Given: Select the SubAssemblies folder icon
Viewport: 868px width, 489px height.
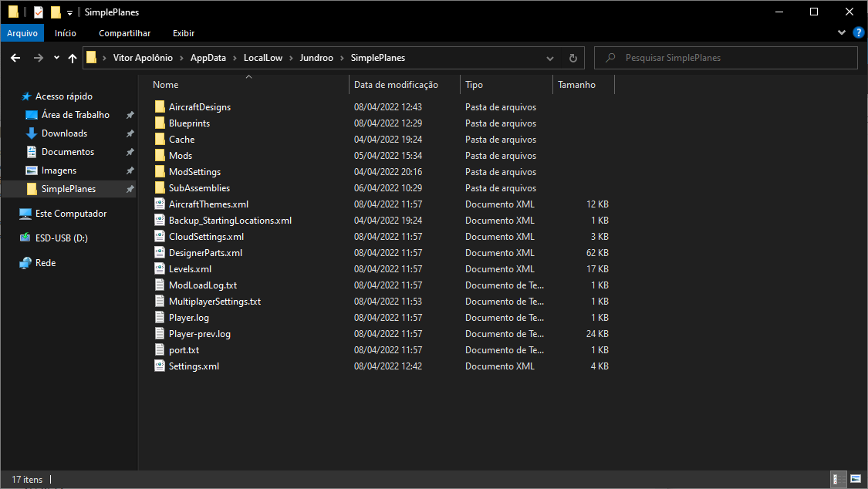Looking at the screenshot, I should coord(160,187).
